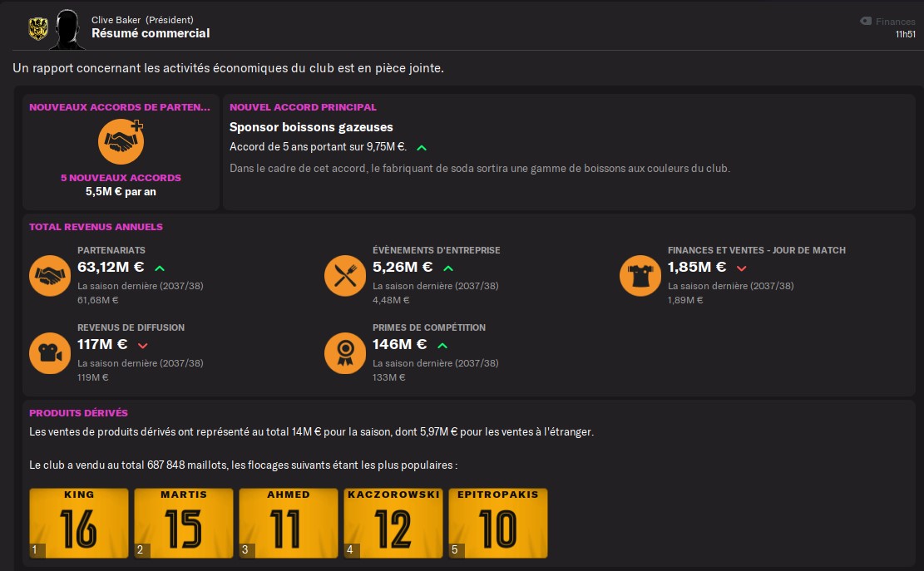Click the REVENUS DE DIFFUSION label
Image resolution: width=924 pixels, height=571 pixels.
click(x=131, y=327)
